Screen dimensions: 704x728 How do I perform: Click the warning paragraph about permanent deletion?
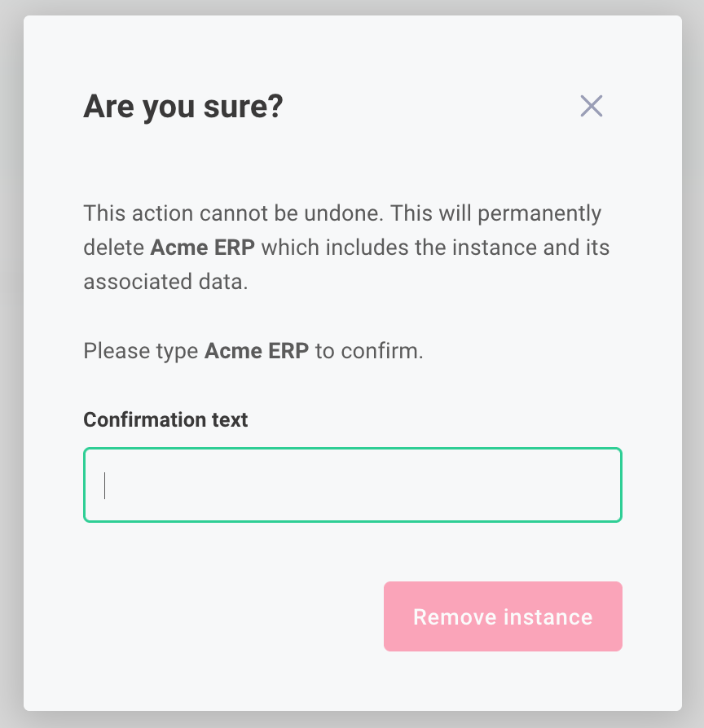pos(342,247)
